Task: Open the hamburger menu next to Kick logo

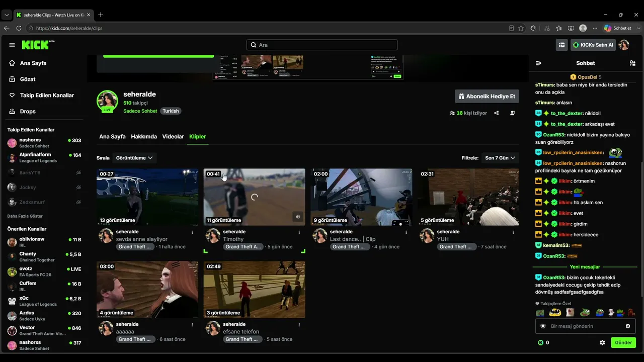Action: tap(12, 45)
